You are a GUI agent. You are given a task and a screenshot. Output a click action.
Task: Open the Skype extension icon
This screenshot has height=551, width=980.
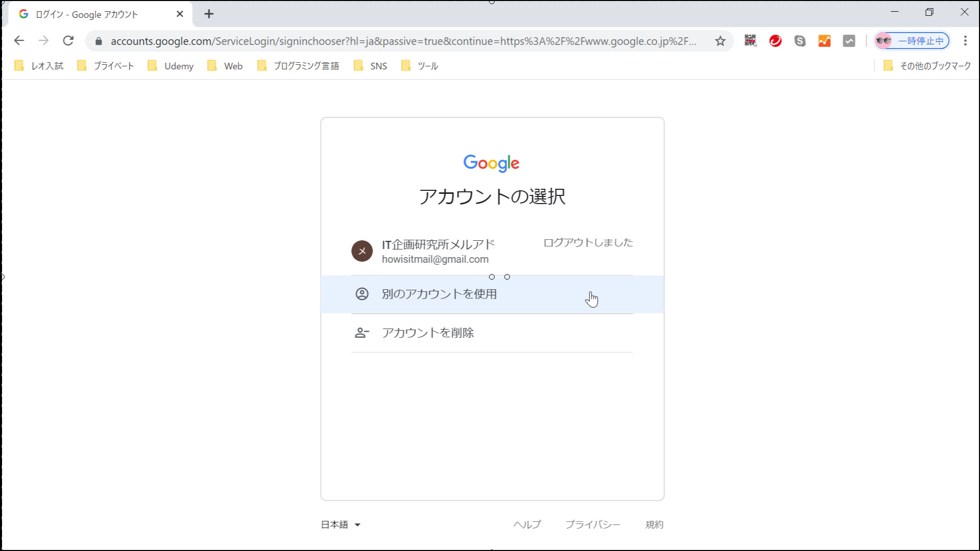click(800, 41)
